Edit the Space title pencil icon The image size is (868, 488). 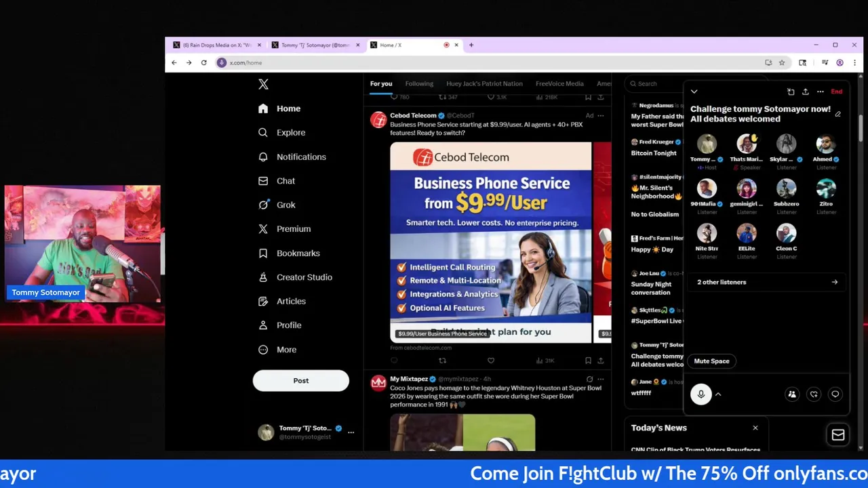[x=838, y=115]
